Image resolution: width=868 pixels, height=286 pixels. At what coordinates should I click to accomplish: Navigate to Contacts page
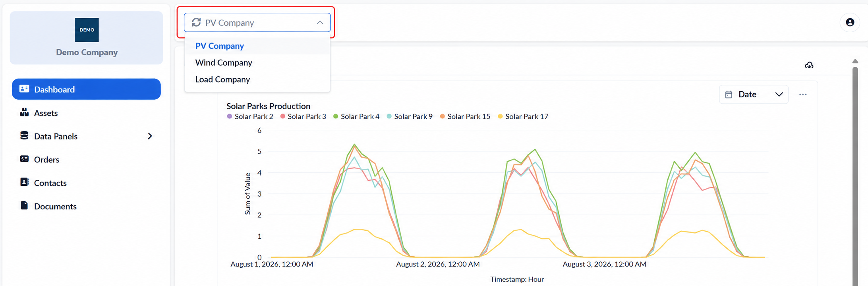pyautogui.click(x=86, y=183)
